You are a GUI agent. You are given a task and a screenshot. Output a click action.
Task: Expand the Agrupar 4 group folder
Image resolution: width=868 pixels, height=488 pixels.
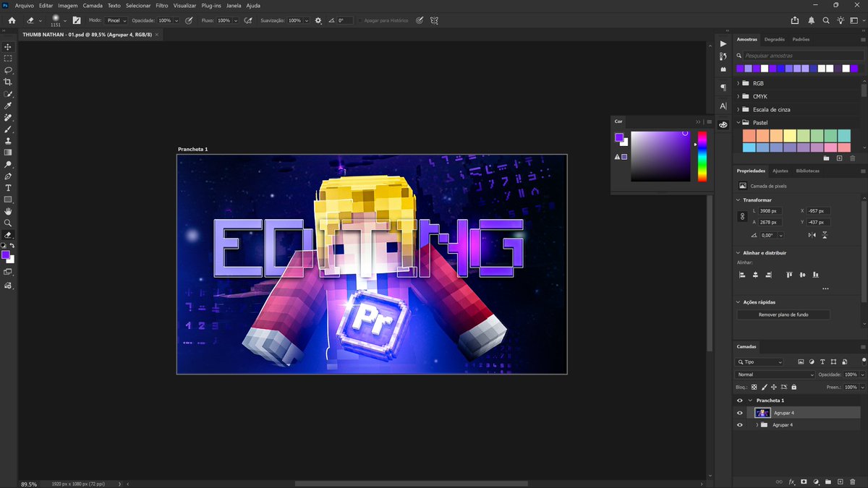coord(757,425)
